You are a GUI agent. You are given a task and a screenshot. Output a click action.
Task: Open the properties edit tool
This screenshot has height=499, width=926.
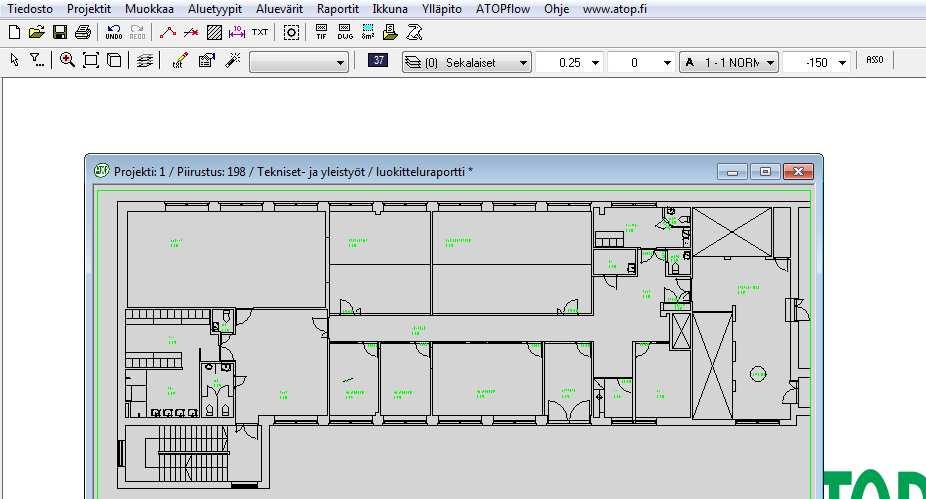[207, 60]
